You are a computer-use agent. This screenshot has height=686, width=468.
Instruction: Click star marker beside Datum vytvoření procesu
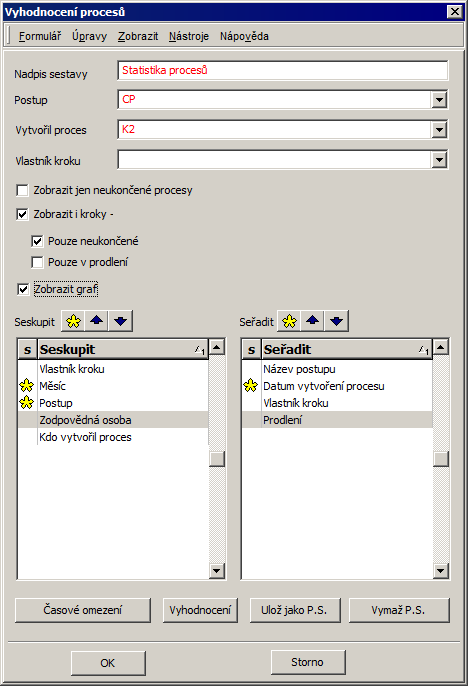251,385
